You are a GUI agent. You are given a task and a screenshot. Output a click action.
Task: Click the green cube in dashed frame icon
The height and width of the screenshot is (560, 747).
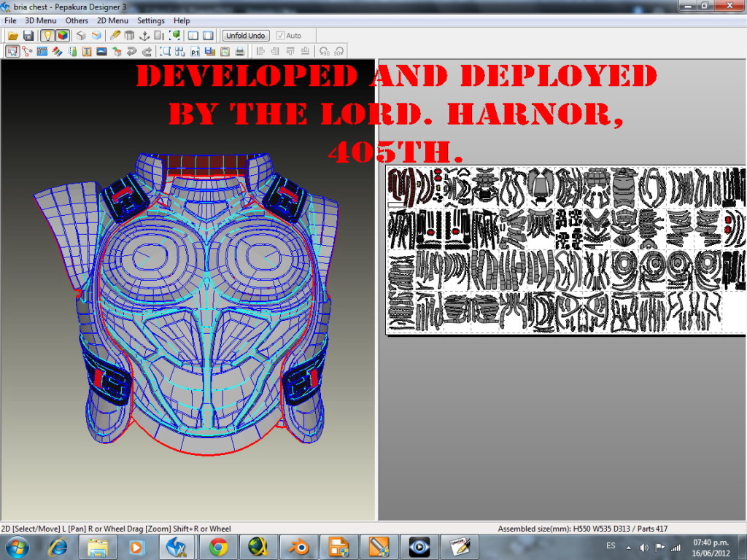pyautogui.click(x=175, y=36)
